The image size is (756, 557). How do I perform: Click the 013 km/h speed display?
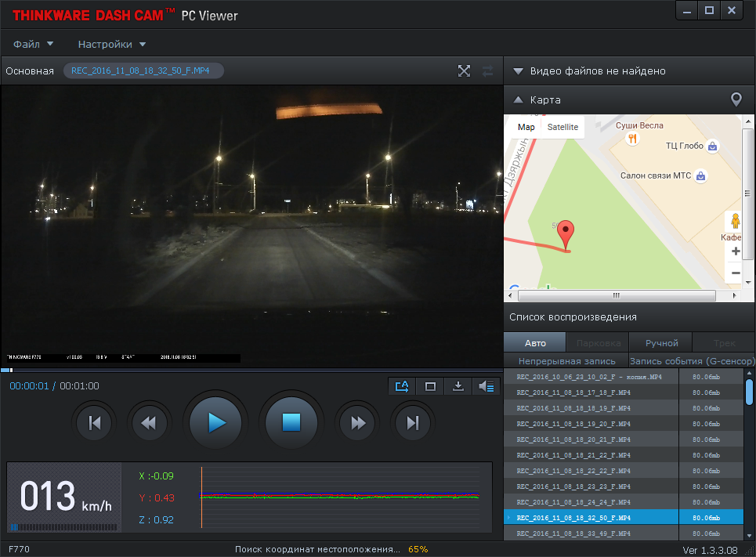64,497
